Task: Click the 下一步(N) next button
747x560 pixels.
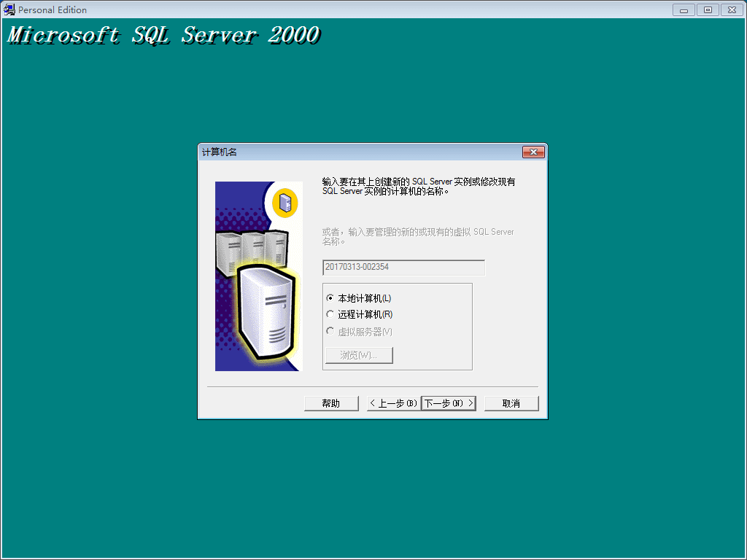Action: point(448,402)
